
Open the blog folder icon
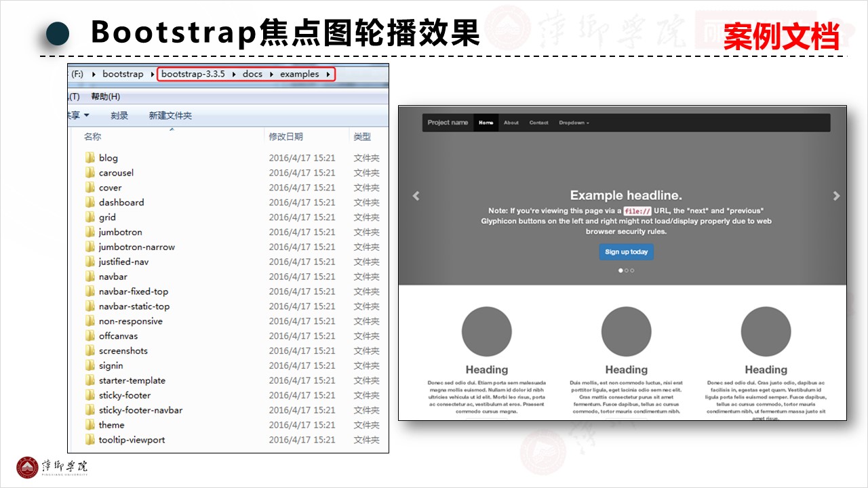[90, 158]
